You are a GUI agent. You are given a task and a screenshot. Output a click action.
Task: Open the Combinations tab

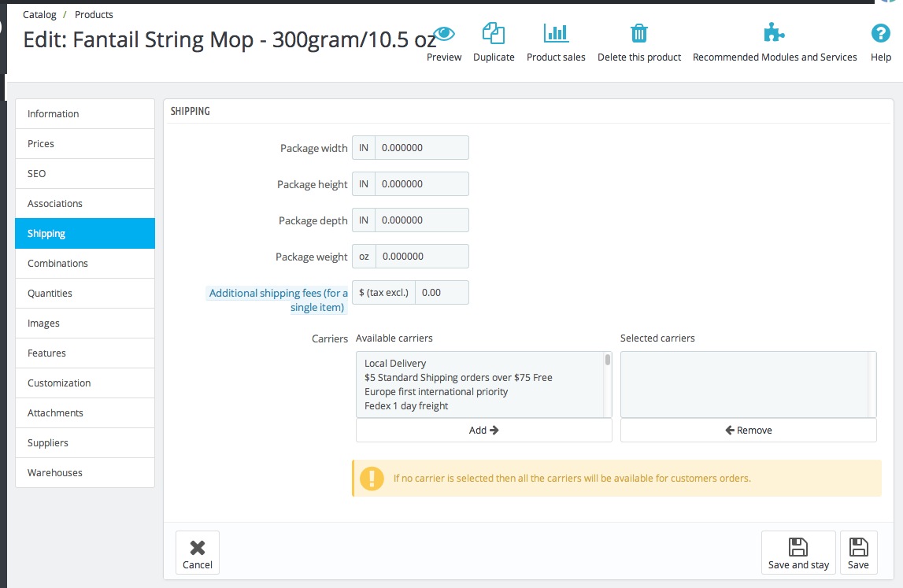85,264
